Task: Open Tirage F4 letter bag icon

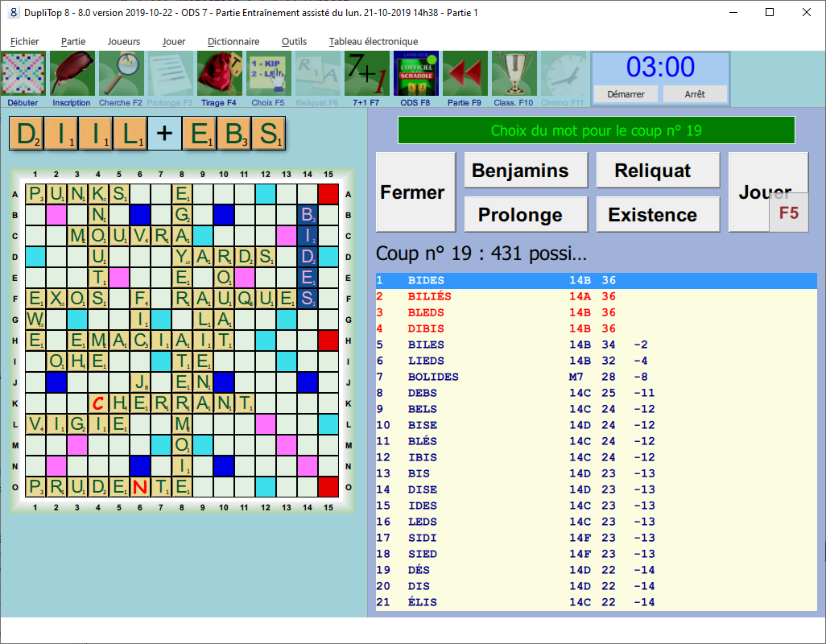Action: 219,75
